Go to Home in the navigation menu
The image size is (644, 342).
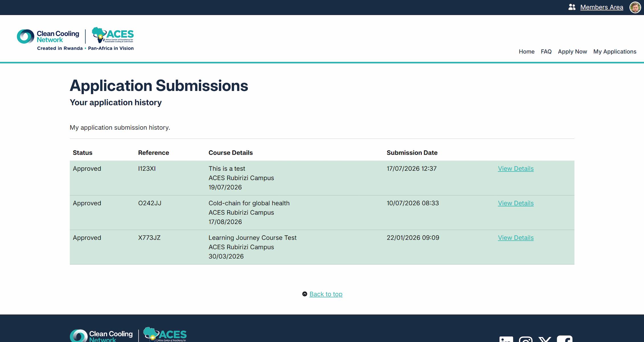[526, 52]
